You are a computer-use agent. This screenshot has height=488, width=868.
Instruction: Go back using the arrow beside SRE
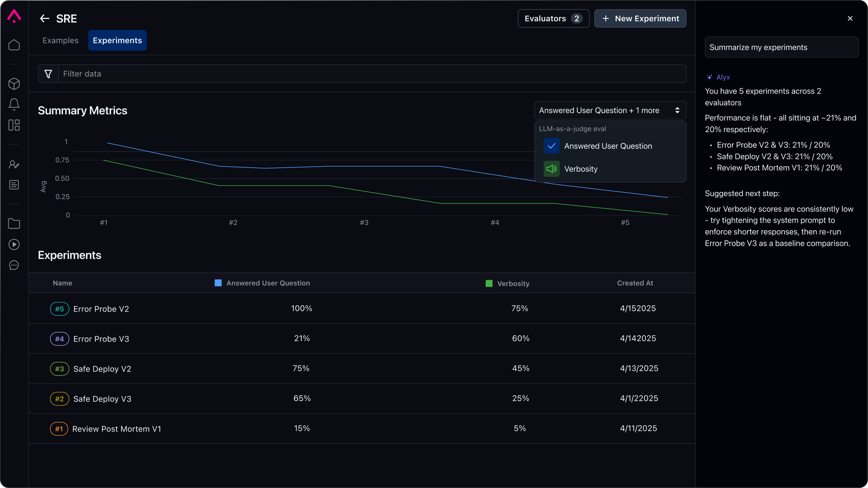point(44,18)
